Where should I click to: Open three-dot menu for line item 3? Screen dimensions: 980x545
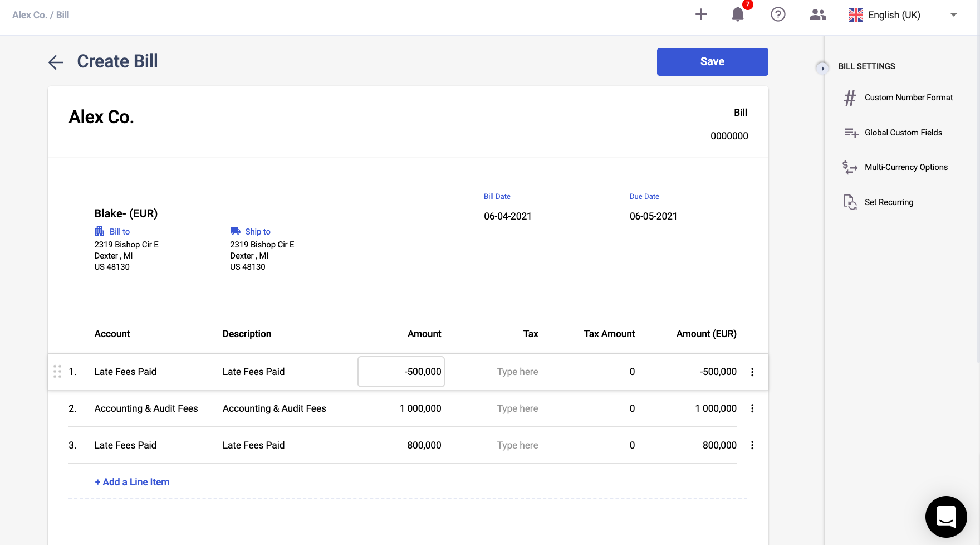[x=752, y=445]
